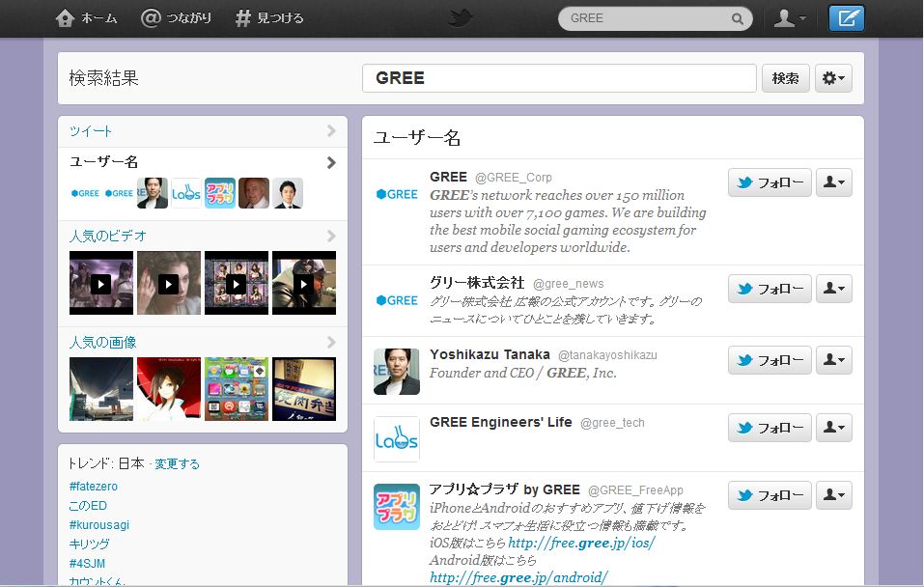Image resolution: width=924 pixels, height=587 pixels.
Task: Open the 見つける discover tab
Action: (x=269, y=18)
